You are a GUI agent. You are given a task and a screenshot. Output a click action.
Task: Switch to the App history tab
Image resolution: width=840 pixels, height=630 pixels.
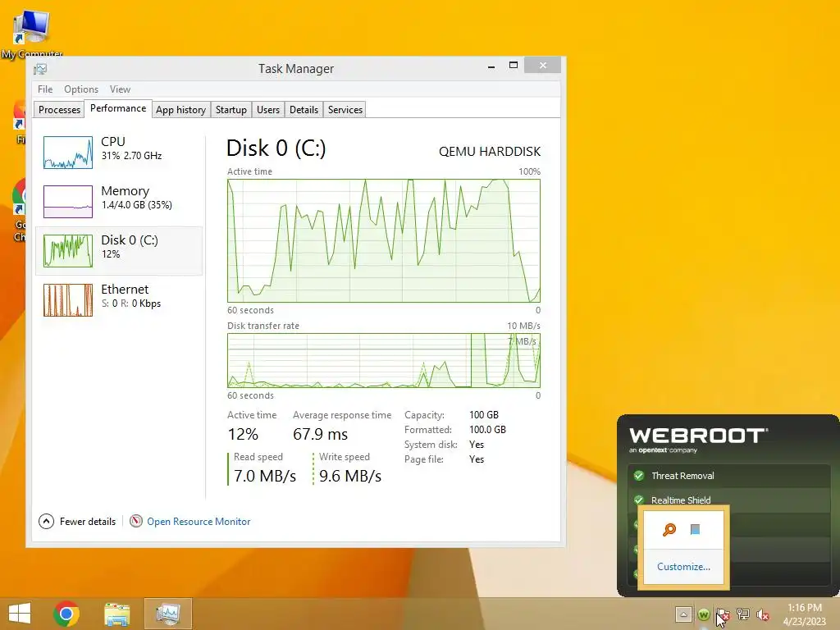tap(181, 110)
